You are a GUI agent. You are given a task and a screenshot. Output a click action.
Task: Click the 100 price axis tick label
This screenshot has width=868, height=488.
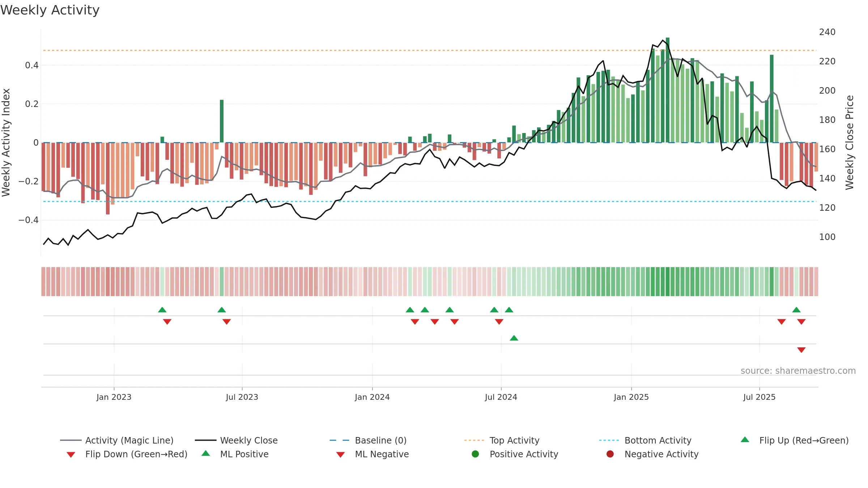point(827,237)
